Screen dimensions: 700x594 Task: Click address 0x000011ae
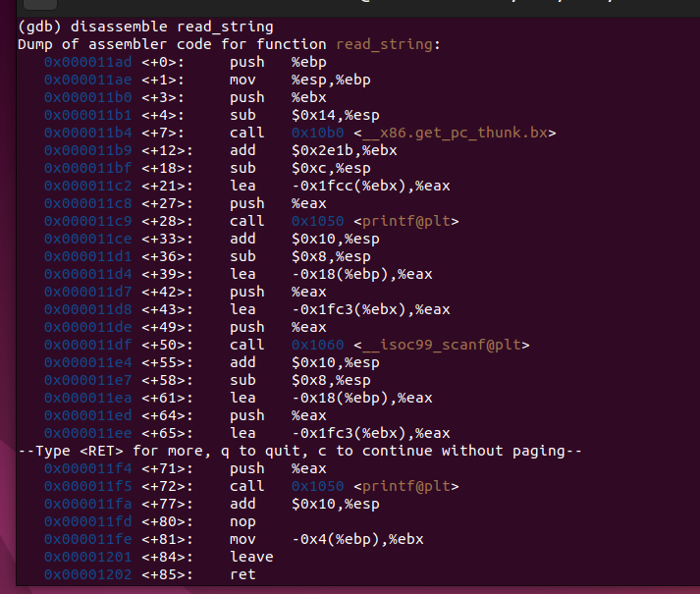coord(88,80)
